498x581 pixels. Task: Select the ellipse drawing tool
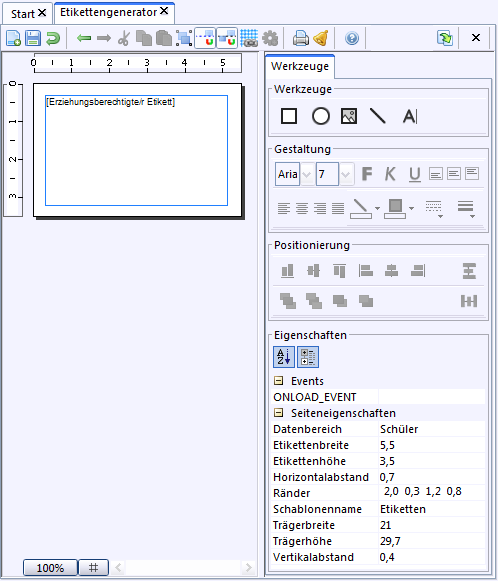point(321,116)
